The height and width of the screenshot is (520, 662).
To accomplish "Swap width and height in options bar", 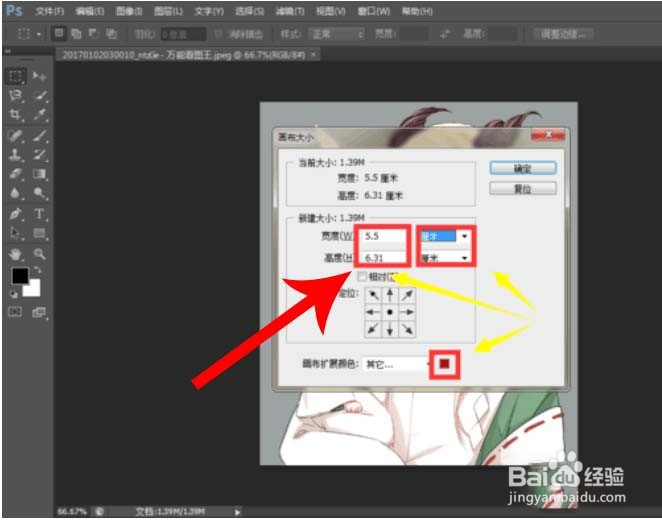I will pos(445,34).
